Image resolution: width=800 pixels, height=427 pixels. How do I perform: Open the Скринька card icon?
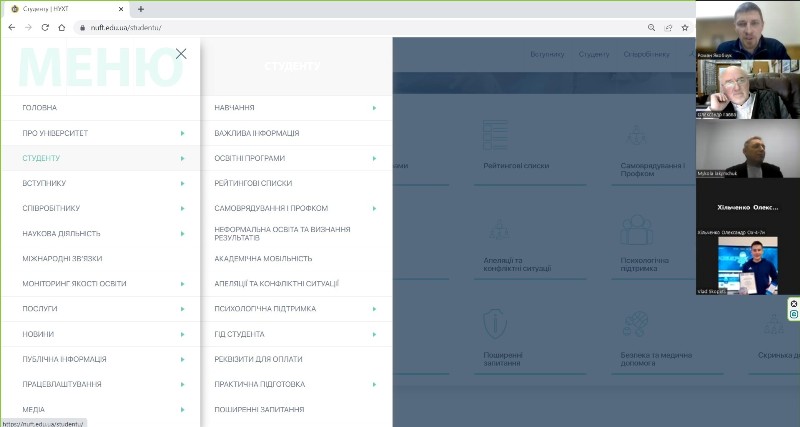point(773,324)
